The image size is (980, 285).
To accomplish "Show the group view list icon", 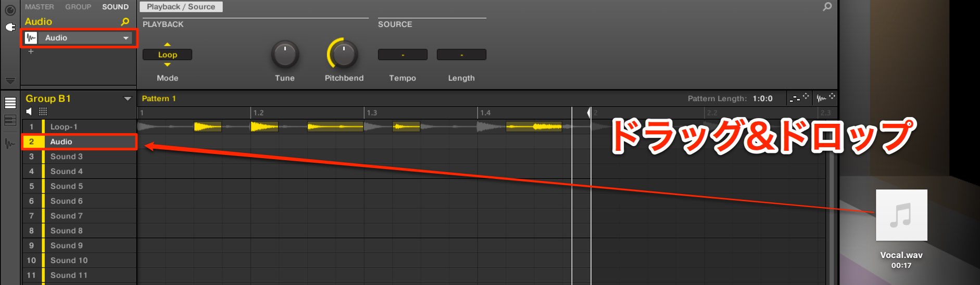I will coord(10,103).
